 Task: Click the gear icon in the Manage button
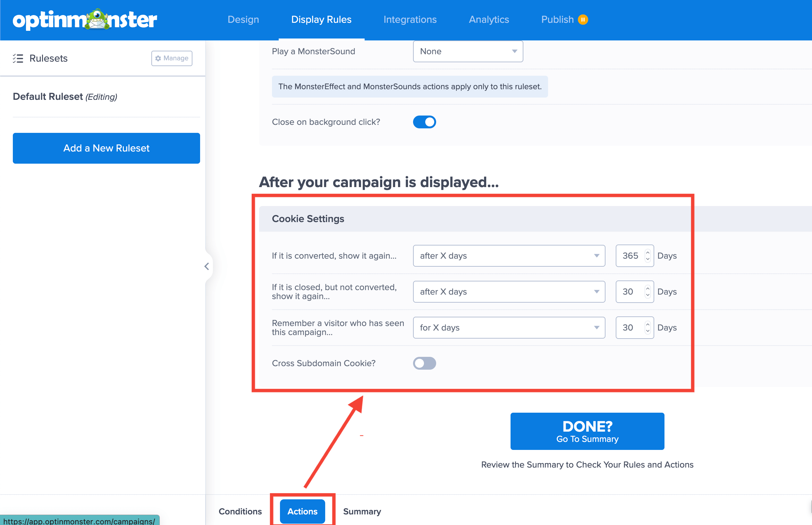[158, 58]
